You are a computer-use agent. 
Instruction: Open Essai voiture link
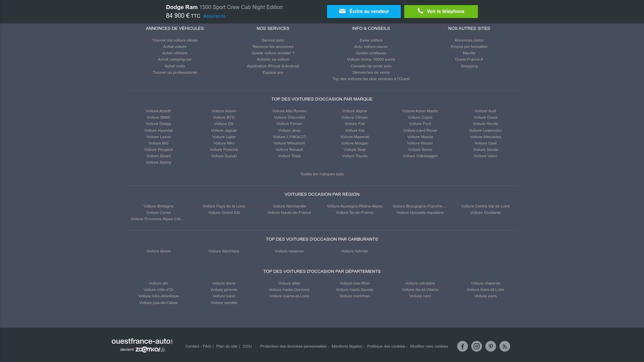[371, 40]
